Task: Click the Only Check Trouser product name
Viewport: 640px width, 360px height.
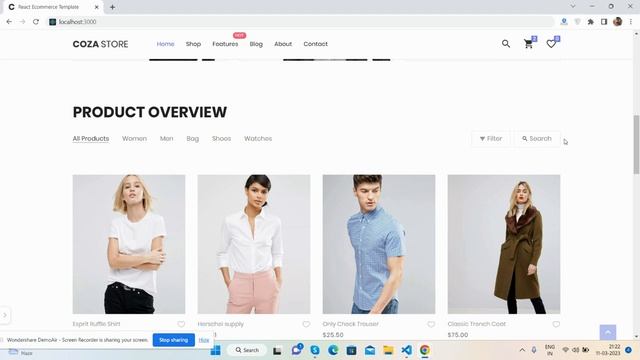Action: coord(351,324)
